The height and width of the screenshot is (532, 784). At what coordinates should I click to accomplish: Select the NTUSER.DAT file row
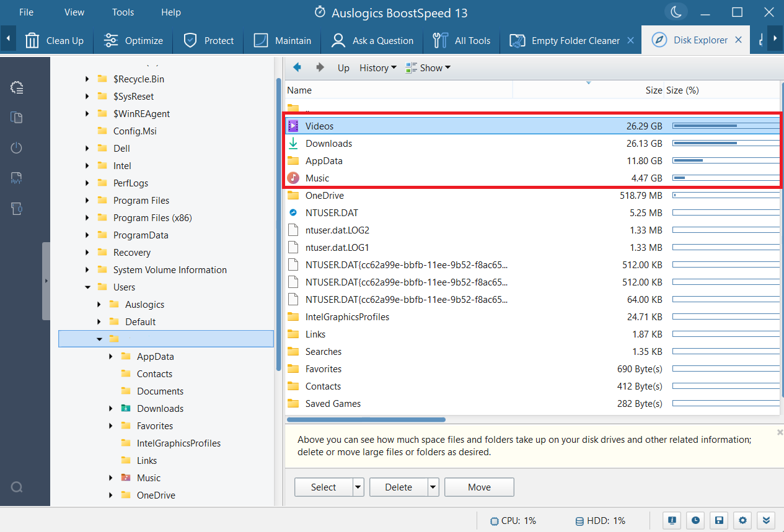pos(532,213)
